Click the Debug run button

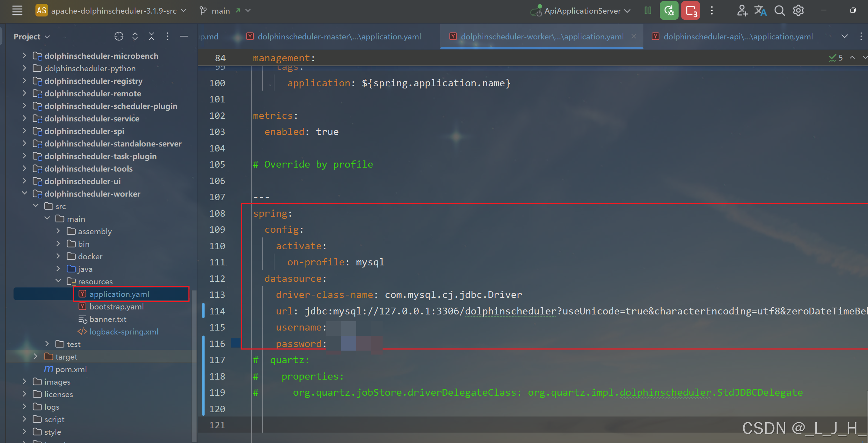click(669, 10)
